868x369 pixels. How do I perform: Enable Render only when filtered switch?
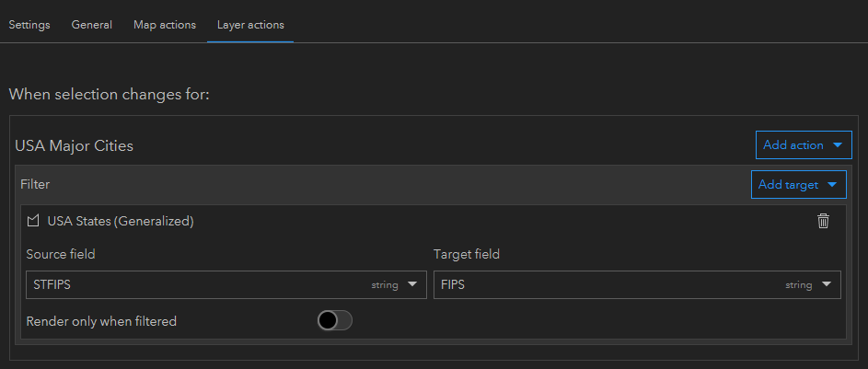coord(334,321)
